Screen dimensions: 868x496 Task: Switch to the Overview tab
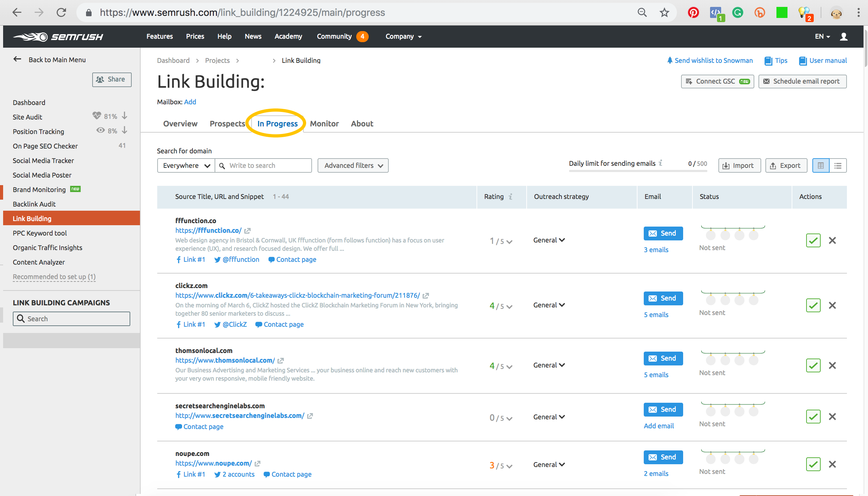point(180,124)
